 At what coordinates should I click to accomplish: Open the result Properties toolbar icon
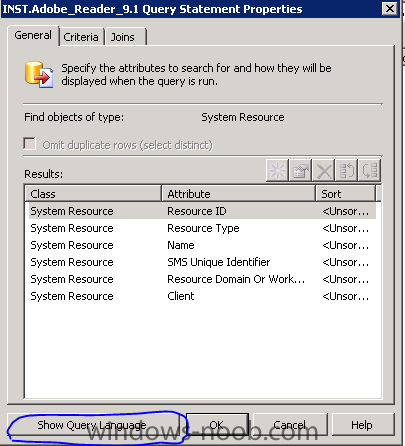pos(301,171)
